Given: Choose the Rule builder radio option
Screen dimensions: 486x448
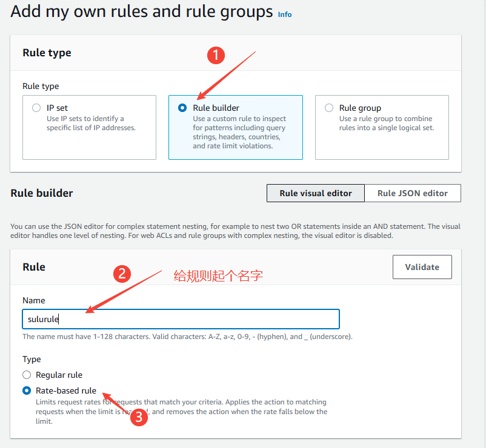Looking at the screenshot, I should pos(182,108).
